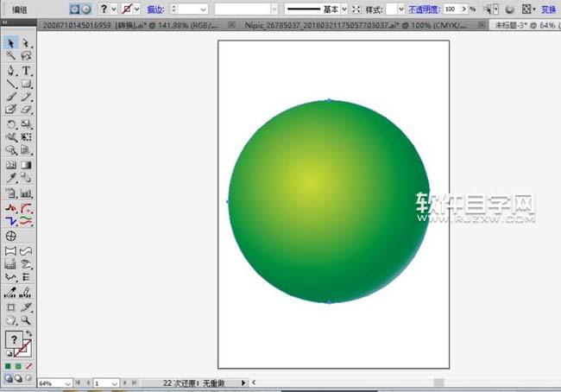The image size is (561, 392).
Task: Close the Nipic_26785037 document tab
Action: pyautogui.click(x=482, y=25)
